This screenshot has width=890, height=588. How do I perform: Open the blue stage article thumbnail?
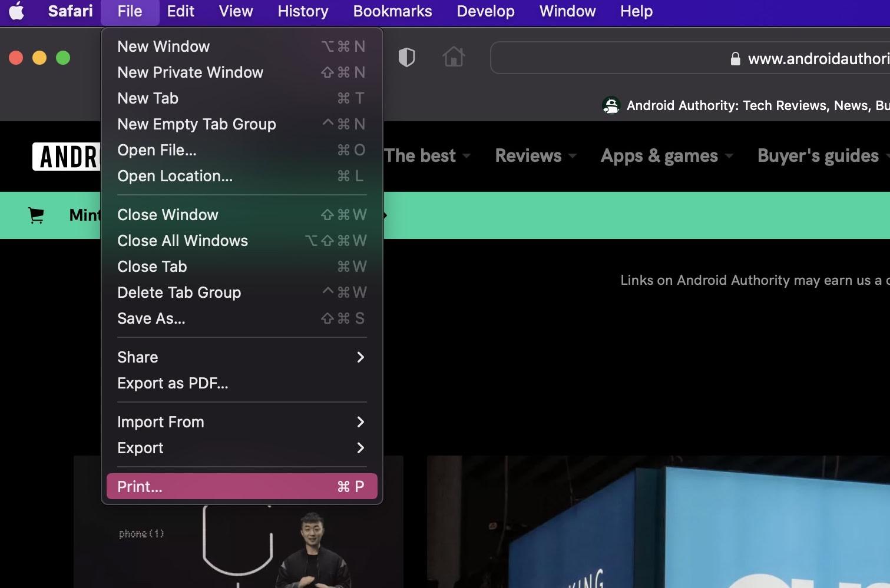point(659,521)
